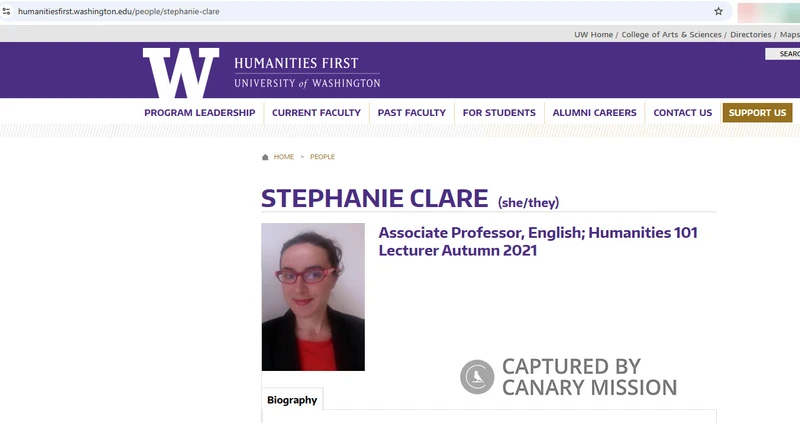The height and width of the screenshot is (423, 800).
Task: Follow the HOME breadcrumb link
Action: tap(284, 157)
